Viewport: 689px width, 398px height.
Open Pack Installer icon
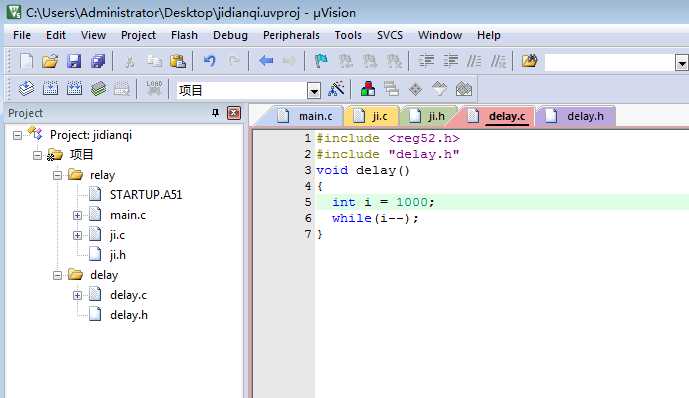coord(464,89)
